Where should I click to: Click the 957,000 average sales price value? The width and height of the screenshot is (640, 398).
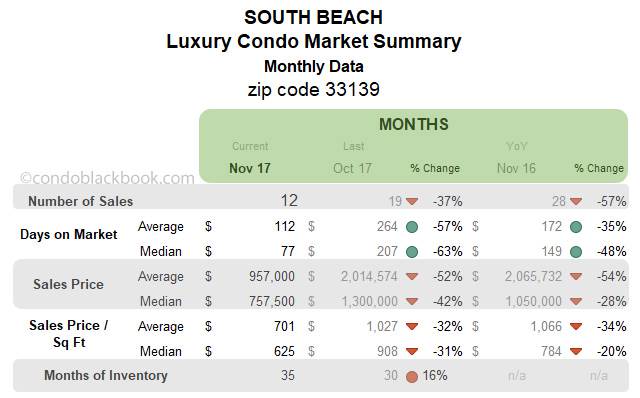[x=272, y=276]
